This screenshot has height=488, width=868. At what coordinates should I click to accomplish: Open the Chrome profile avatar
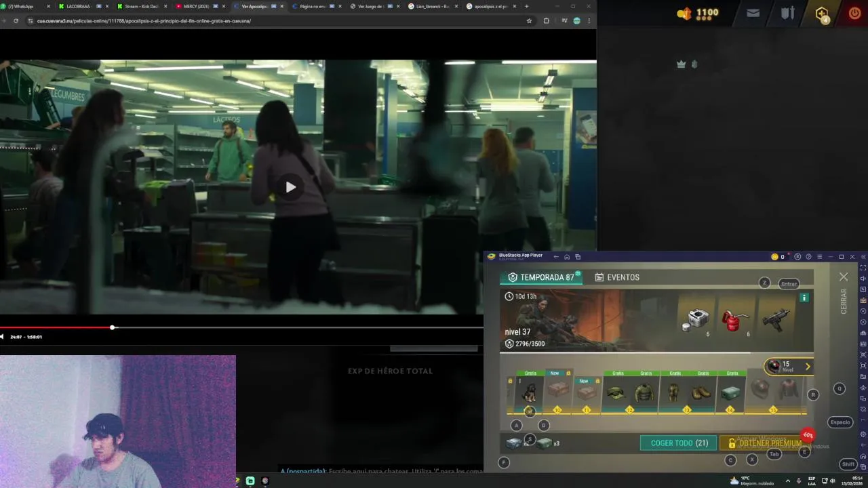click(x=576, y=21)
